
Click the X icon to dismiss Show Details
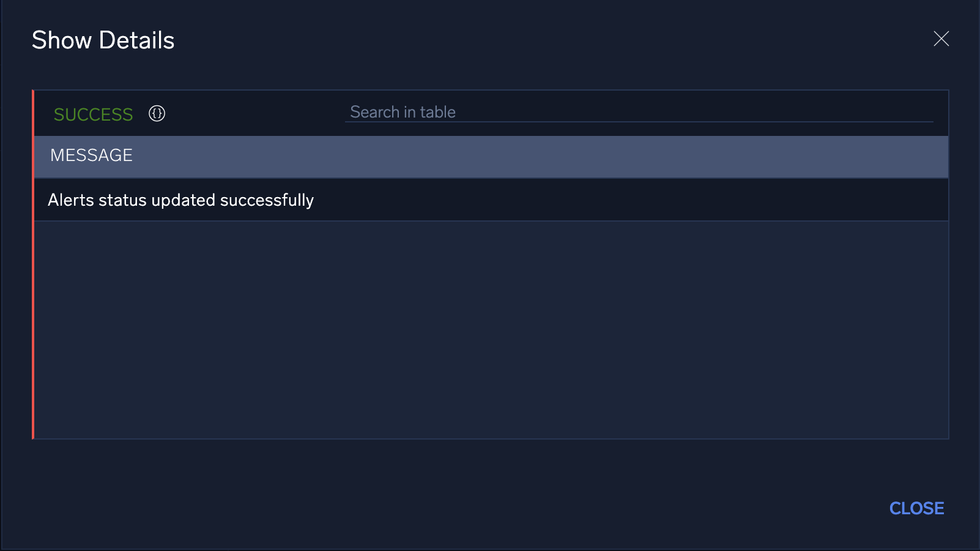point(941,39)
